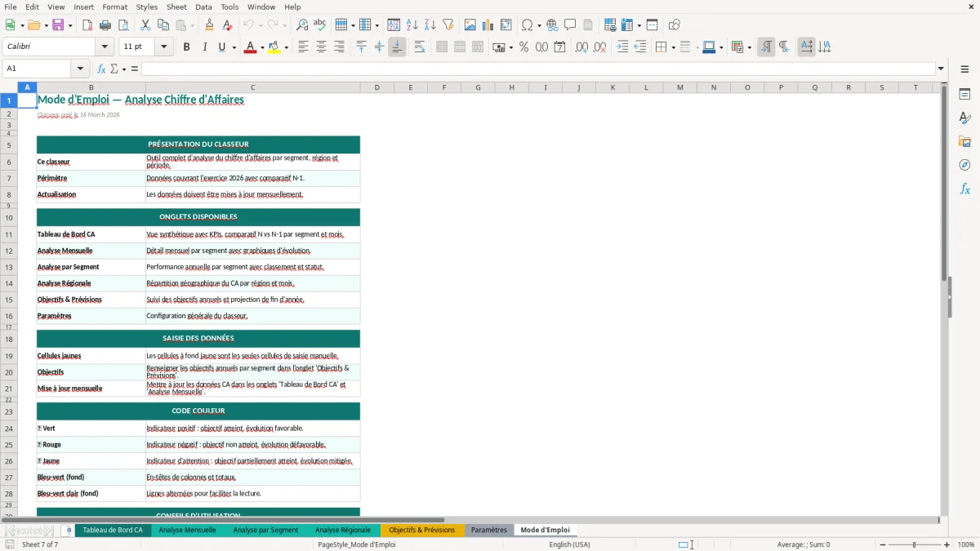This screenshot has height=551, width=980.
Task: Open the font color dropdown arrow
Action: tap(261, 47)
